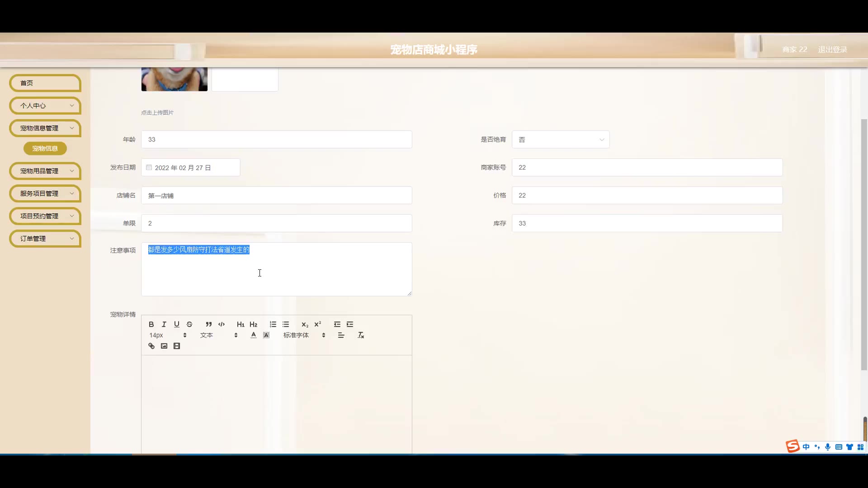The height and width of the screenshot is (488, 868).
Task: Focus the 商家账号 input field
Action: 647,168
